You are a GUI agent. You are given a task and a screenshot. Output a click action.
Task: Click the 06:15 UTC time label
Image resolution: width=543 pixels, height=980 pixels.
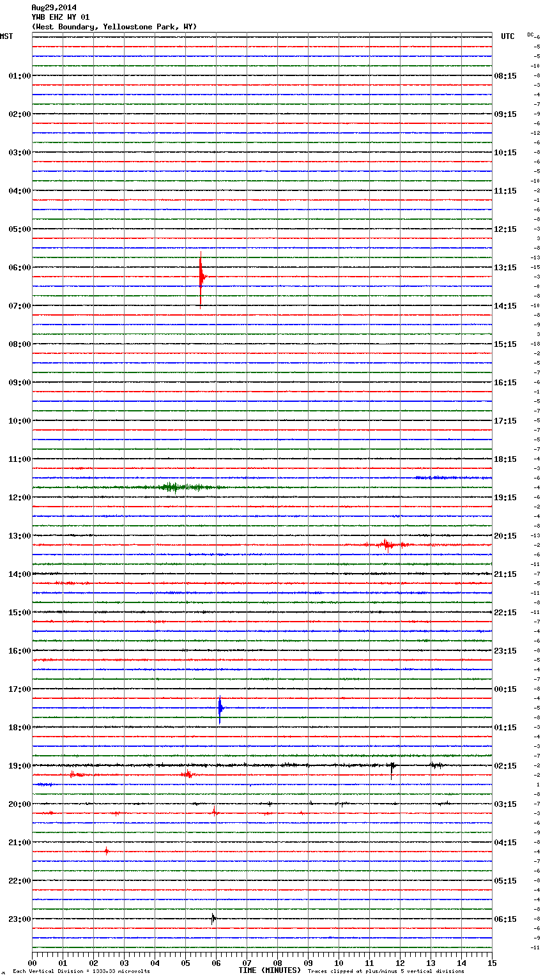click(x=505, y=919)
